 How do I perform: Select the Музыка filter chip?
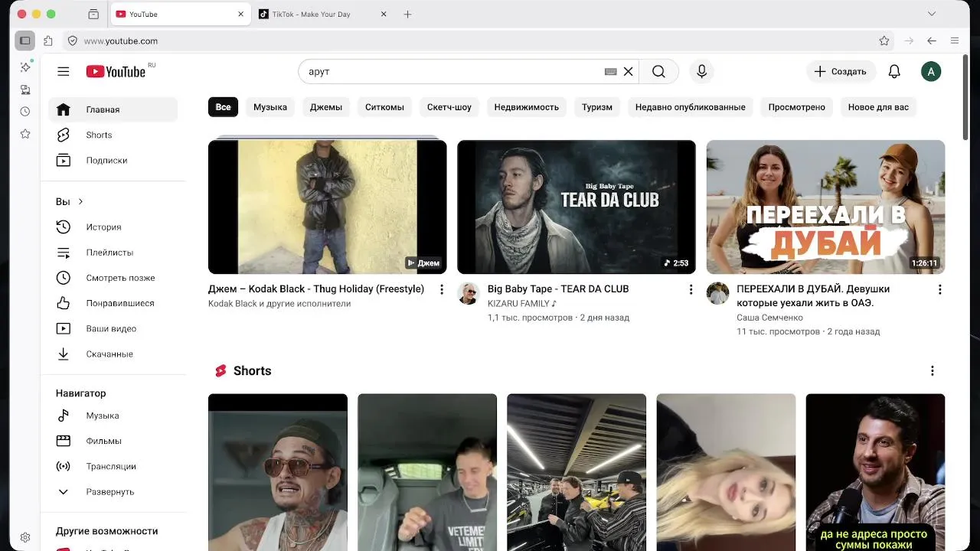(x=270, y=107)
